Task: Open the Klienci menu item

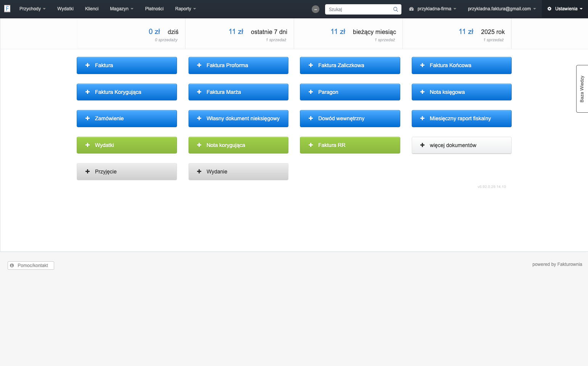Action: coord(92,9)
